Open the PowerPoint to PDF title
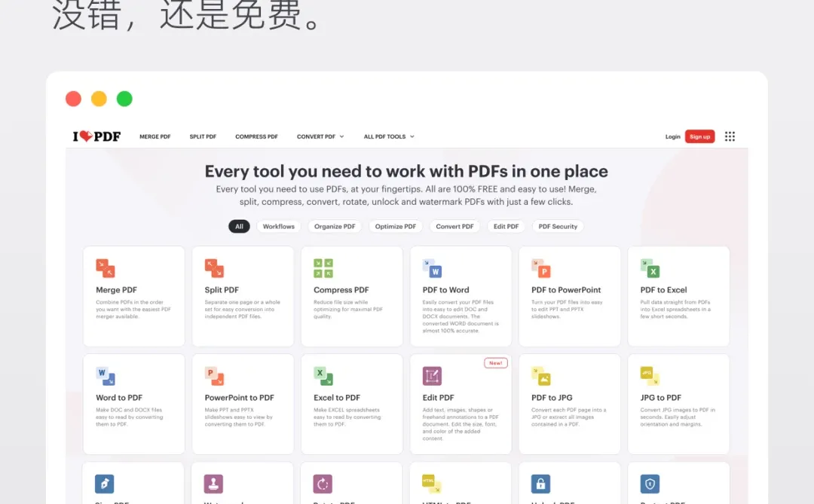Image resolution: width=814 pixels, height=504 pixels. (x=240, y=398)
